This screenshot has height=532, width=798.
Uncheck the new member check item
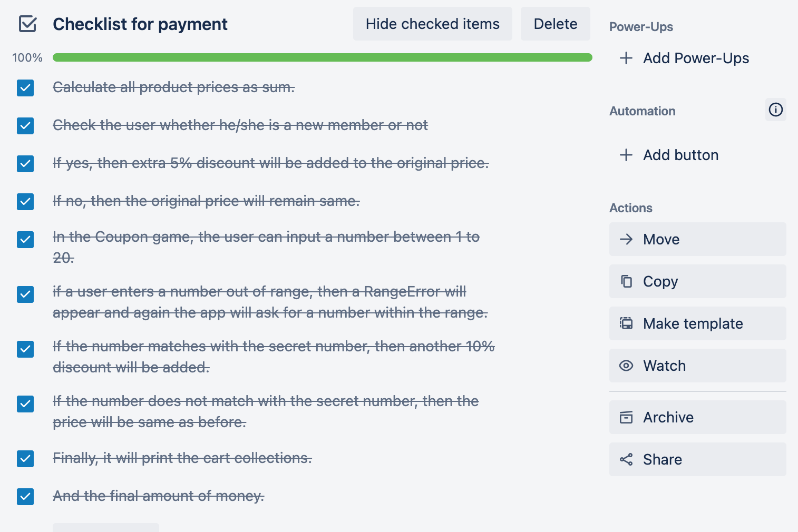(25, 126)
